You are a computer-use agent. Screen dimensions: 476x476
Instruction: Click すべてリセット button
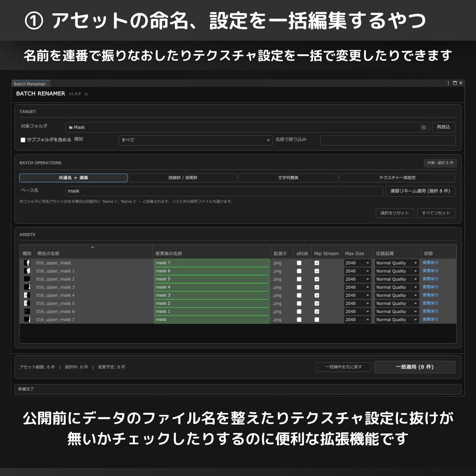coord(436,213)
